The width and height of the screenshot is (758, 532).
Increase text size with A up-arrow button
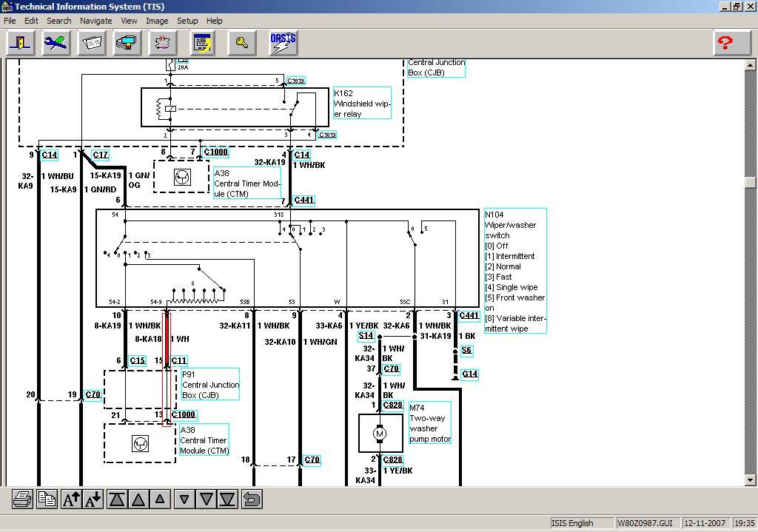coord(71,499)
